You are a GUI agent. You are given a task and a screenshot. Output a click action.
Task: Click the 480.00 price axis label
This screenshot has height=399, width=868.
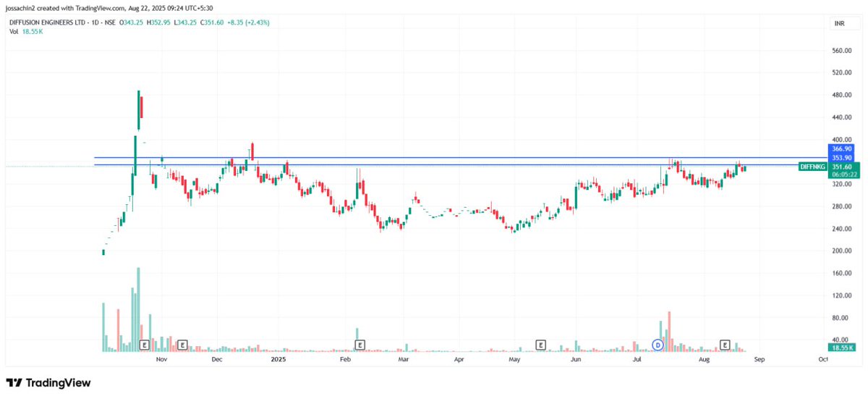pos(841,95)
